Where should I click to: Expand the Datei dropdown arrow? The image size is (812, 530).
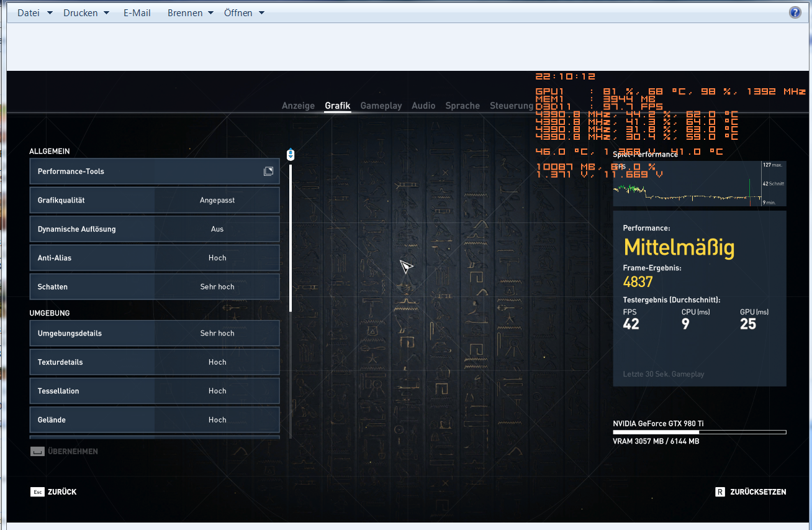[x=50, y=13]
